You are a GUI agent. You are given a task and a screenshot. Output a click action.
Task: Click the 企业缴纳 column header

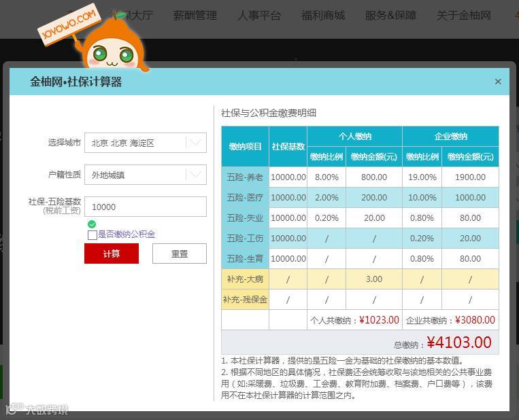[450, 136]
